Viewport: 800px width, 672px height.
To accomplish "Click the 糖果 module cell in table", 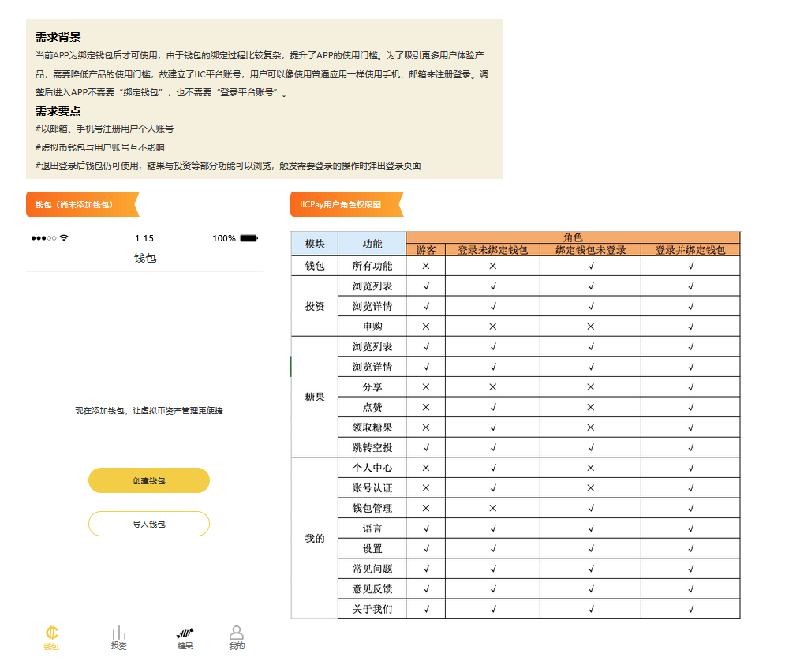I will (315, 397).
